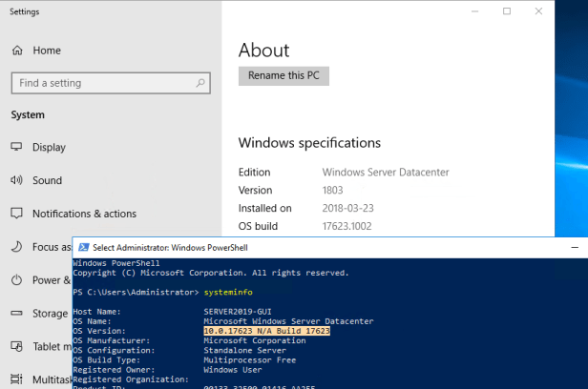This screenshot has height=389, width=588.
Task: Click OS Manufacturer Microsoft Corporation value
Action: click(255, 340)
